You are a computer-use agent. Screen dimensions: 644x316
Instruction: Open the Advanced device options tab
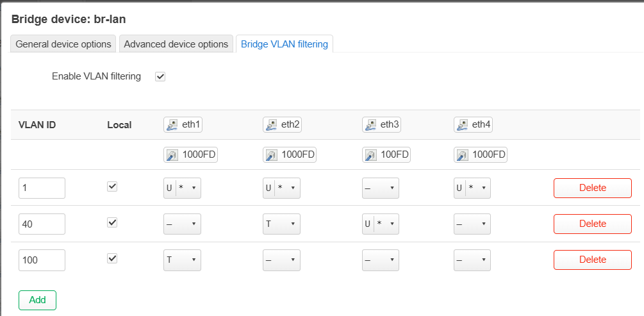point(176,44)
